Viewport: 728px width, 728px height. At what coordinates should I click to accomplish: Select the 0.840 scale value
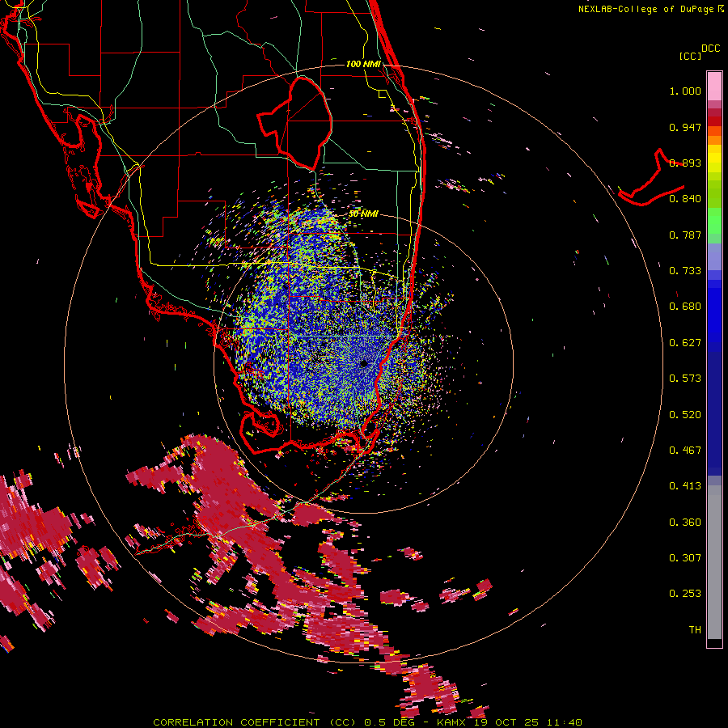[685, 199]
